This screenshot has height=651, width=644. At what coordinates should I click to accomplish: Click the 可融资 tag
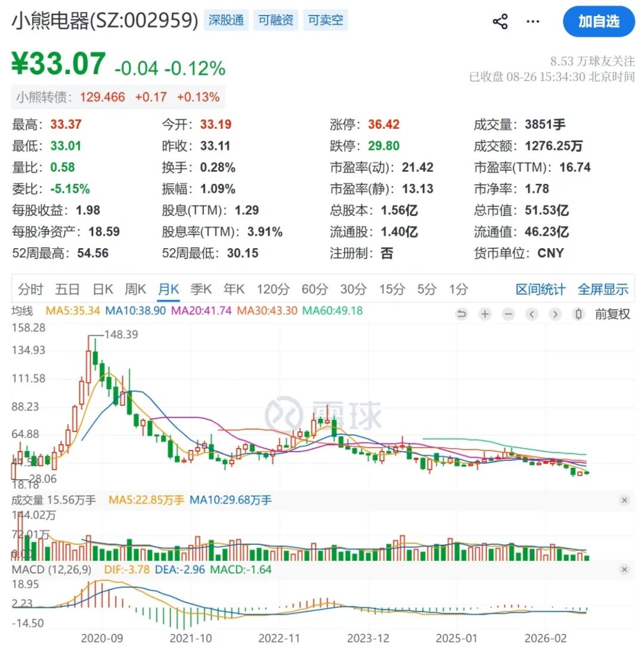tap(276, 20)
